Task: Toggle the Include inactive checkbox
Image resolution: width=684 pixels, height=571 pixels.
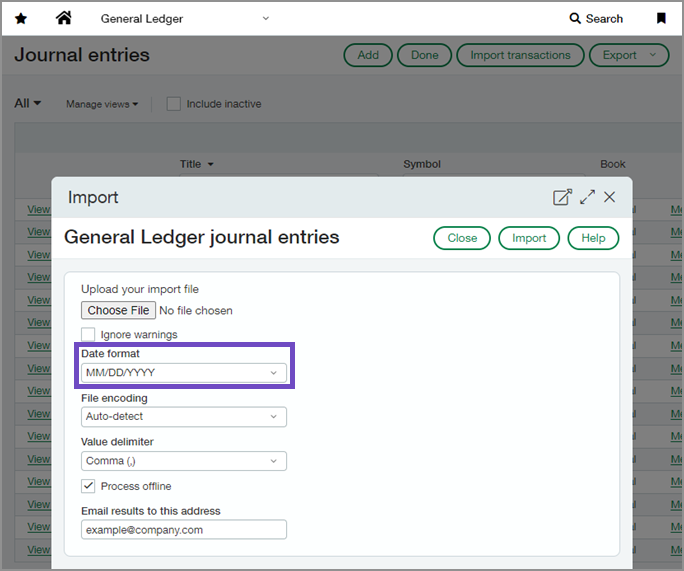Action: pos(174,104)
